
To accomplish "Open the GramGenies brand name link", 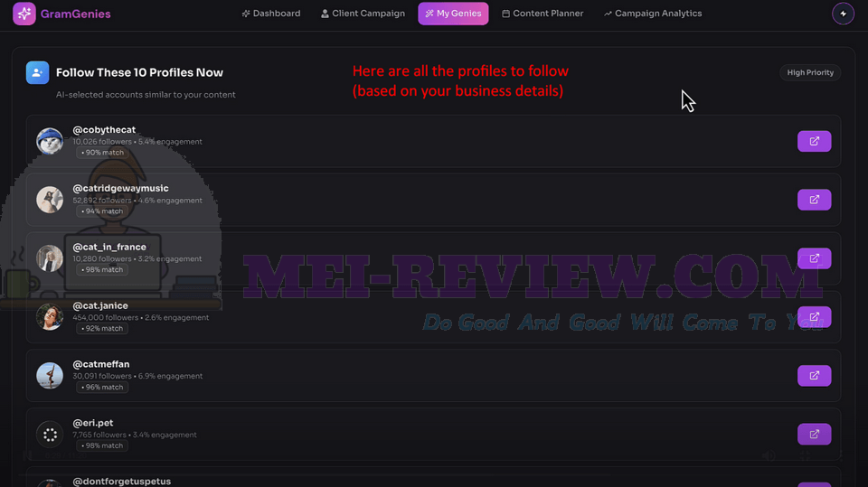I will (x=75, y=14).
